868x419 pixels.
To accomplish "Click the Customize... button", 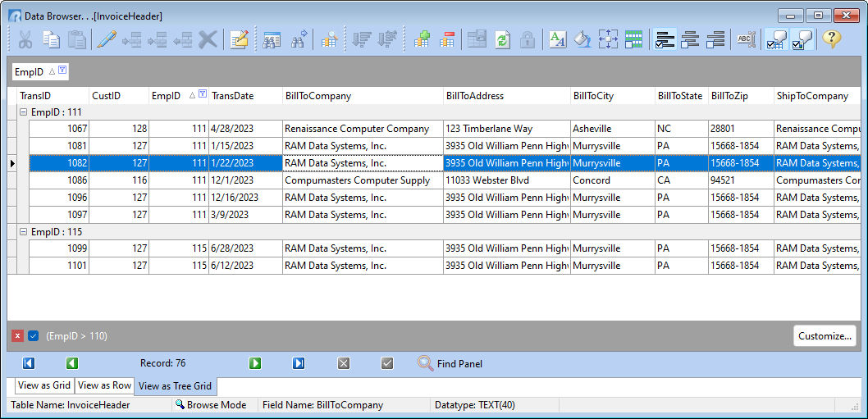I will [825, 336].
